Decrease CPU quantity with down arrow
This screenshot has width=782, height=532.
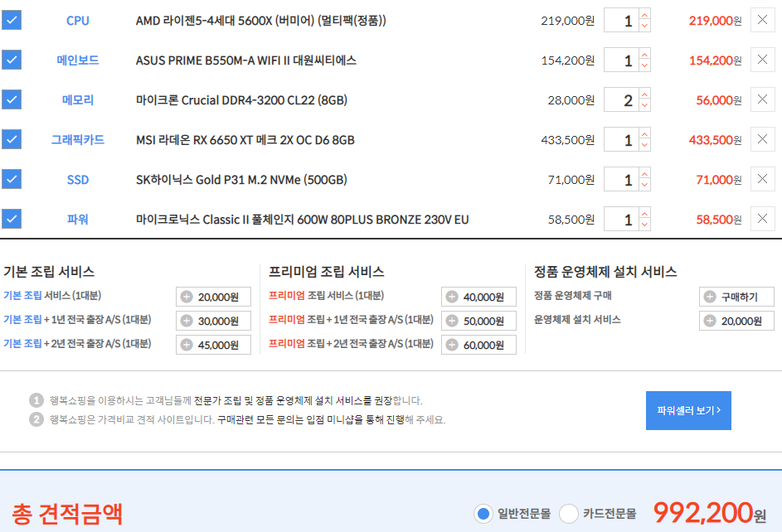[x=645, y=26]
